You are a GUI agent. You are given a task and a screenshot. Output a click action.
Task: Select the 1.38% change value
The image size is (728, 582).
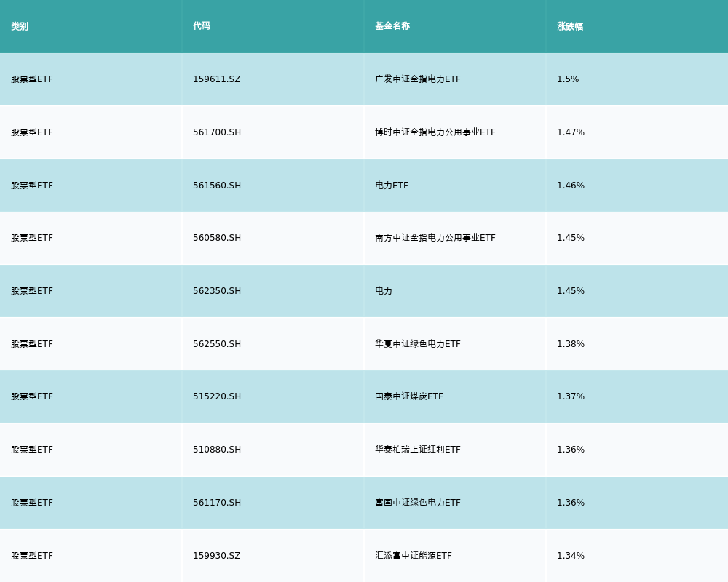[x=570, y=344]
